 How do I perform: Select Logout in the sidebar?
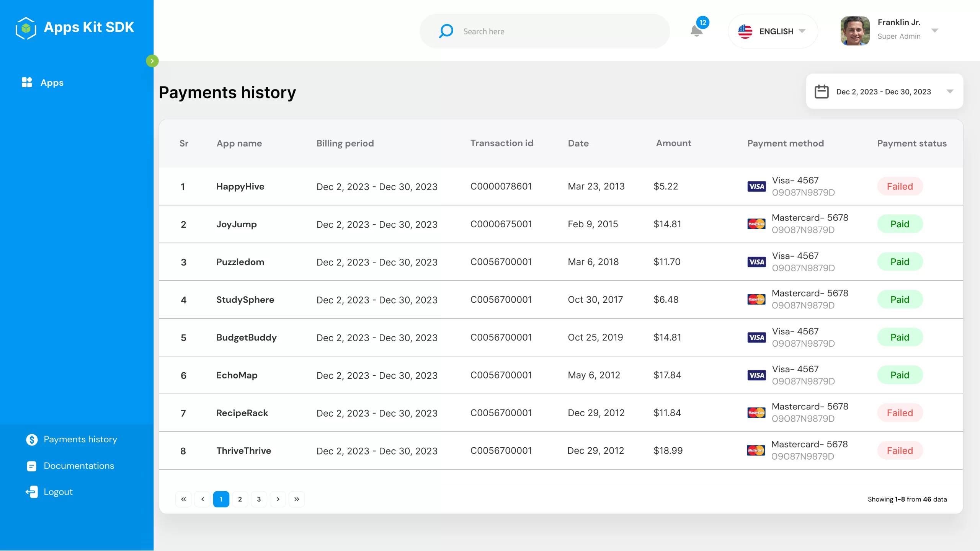pyautogui.click(x=58, y=492)
